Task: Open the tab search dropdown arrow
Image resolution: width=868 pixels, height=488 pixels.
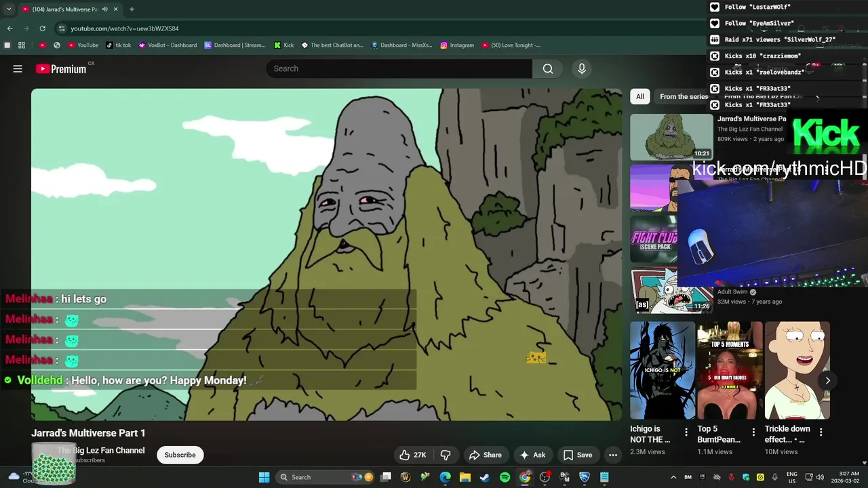Action: [x=9, y=9]
